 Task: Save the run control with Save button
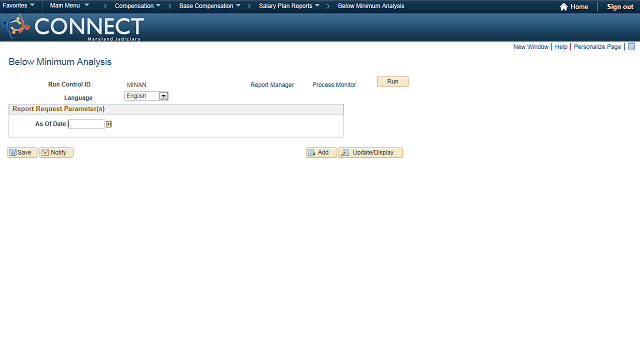(x=22, y=153)
